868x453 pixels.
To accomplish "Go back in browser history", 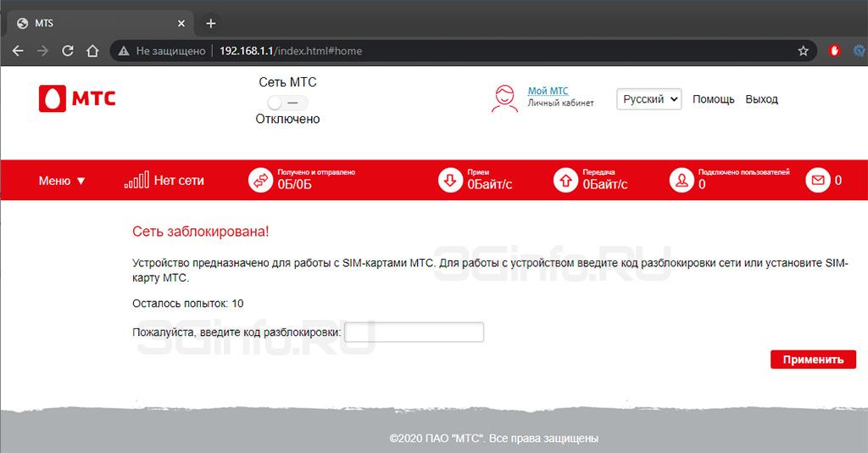I will coord(18,51).
